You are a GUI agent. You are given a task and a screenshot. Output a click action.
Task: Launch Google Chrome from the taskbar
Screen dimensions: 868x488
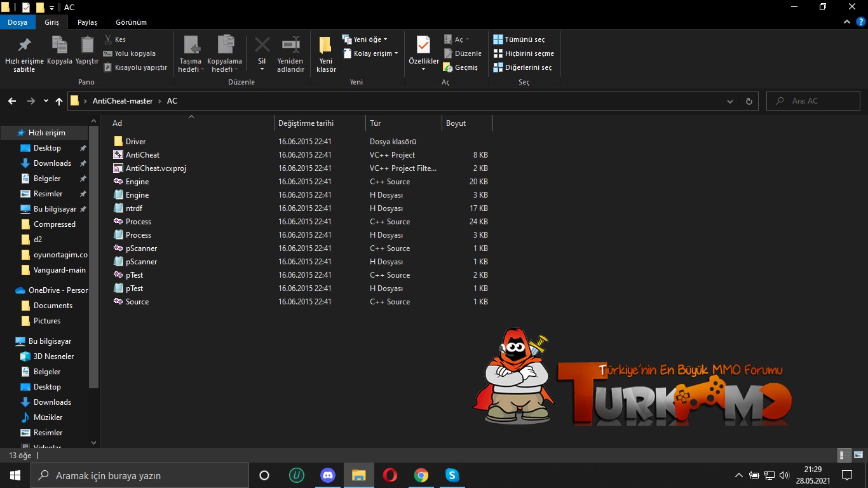coord(421,475)
